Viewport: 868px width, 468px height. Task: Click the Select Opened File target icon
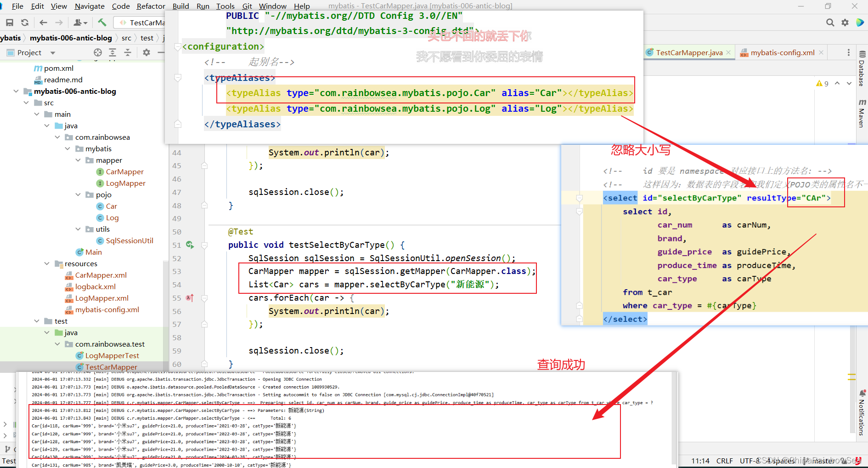[97, 53]
